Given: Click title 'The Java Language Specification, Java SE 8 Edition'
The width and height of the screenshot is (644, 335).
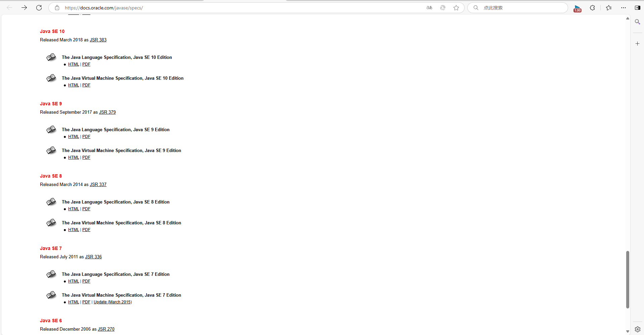Looking at the screenshot, I should tap(116, 202).
